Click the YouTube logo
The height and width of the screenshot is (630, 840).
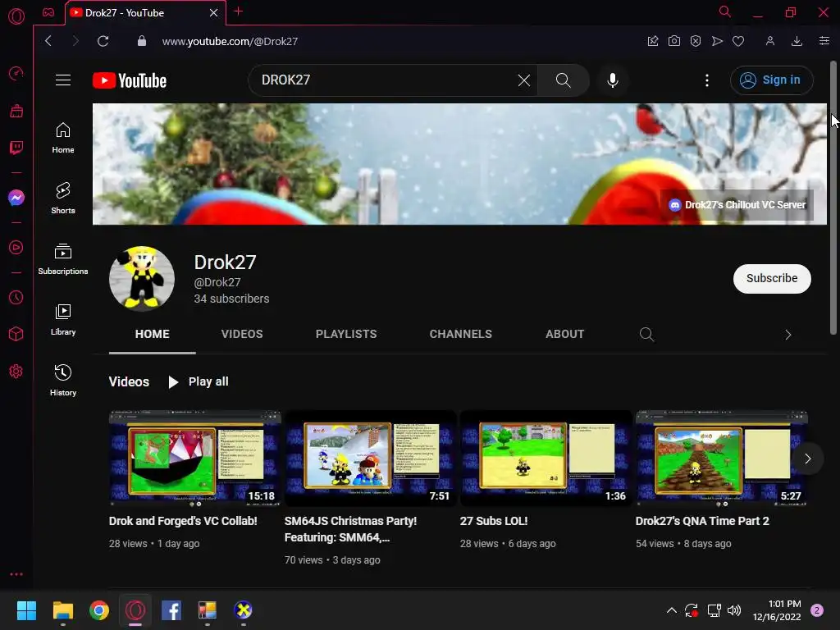[x=130, y=80]
